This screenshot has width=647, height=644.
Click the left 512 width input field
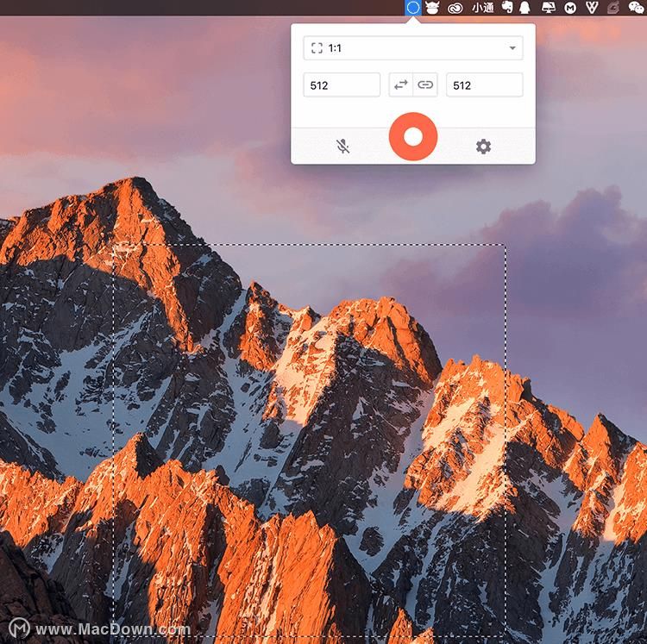342,85
